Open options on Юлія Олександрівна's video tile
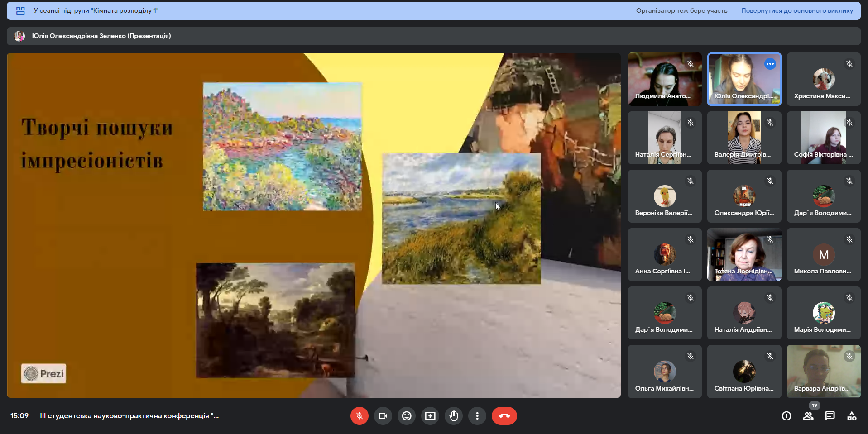 click(770, 64)
